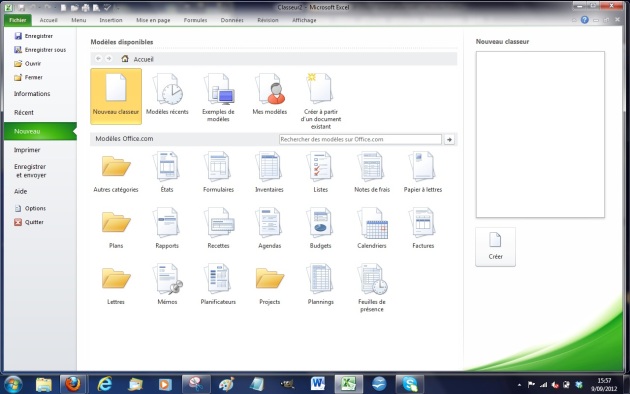Viewport: 630px width, 394px height.
Task: Open the Calendriers template category
Action: pos(372,228)
